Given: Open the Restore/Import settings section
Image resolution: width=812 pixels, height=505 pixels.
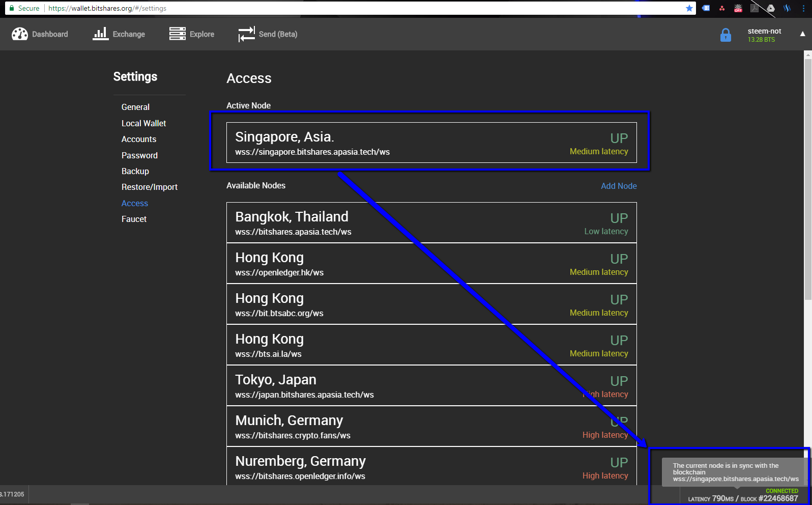Looking at the screenshot, I should coord(150,187).
